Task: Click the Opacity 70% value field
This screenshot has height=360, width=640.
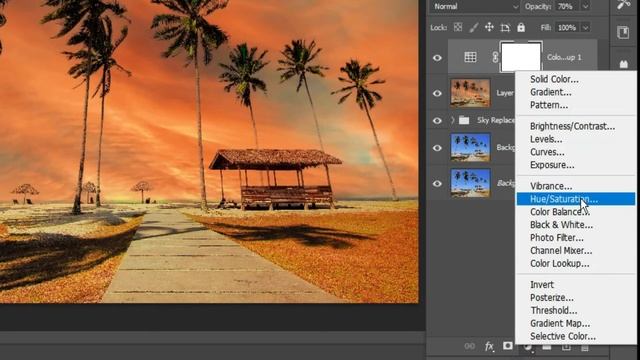Action: pyautogui.click(x=568, y=7)
